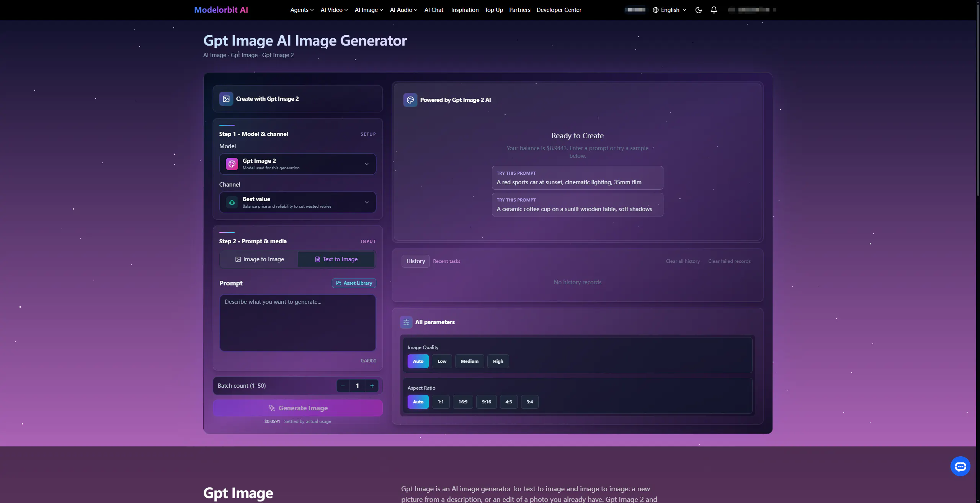Open notifications bell
The image size is (980, 503).
pyautogui.click(x=714, y=10)
